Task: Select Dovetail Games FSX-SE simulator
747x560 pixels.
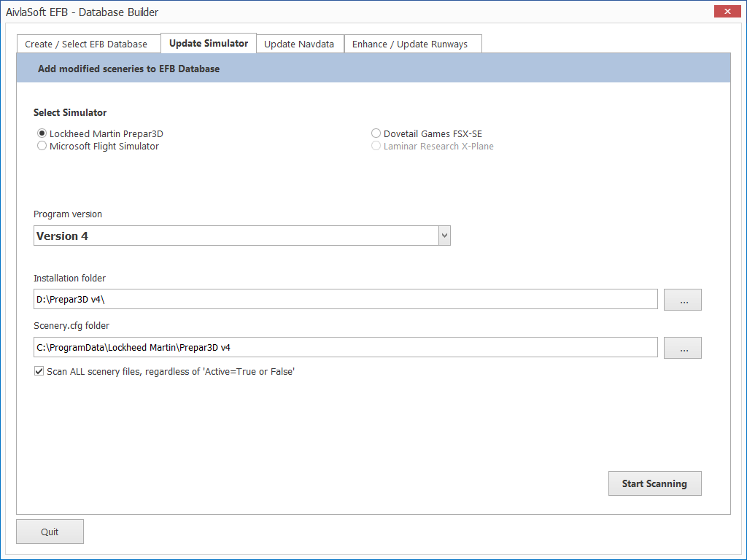Action: (376, 133)
